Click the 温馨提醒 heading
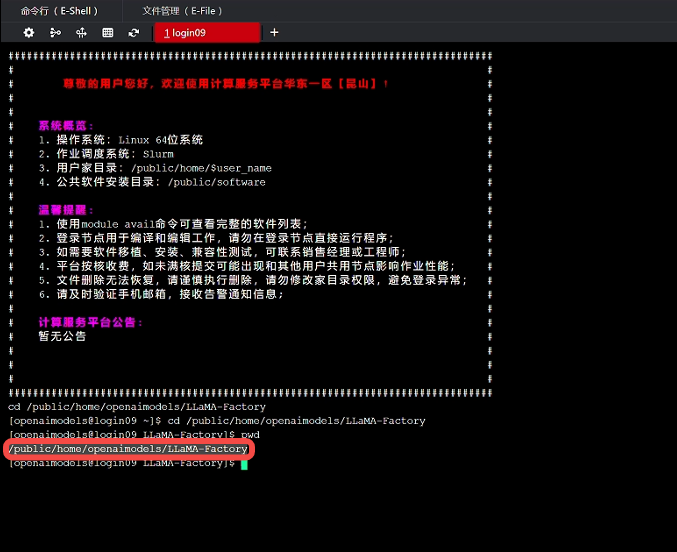677x552 pixels. tap(65, 210)
